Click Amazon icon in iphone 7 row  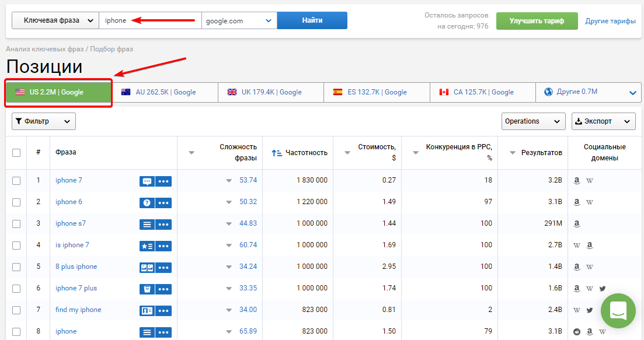pyautogui.click(x=577, y=180)
